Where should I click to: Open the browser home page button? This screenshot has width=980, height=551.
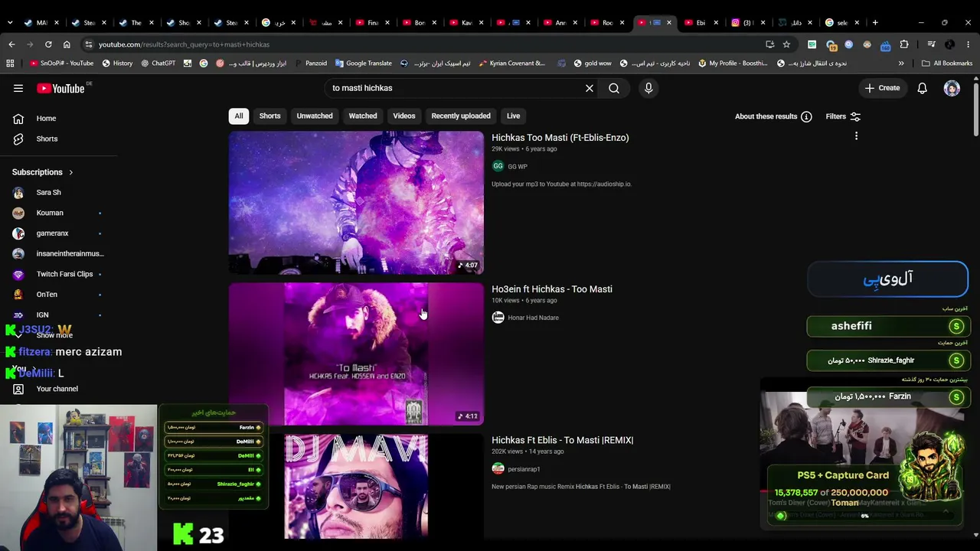(67, 44)
